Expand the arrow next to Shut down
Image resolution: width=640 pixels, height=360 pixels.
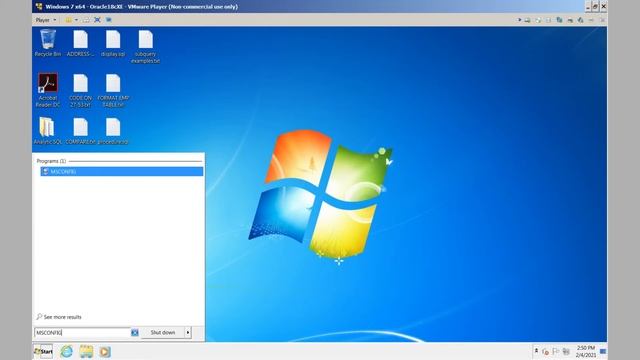pyautogui.click(x=188, y=333)
